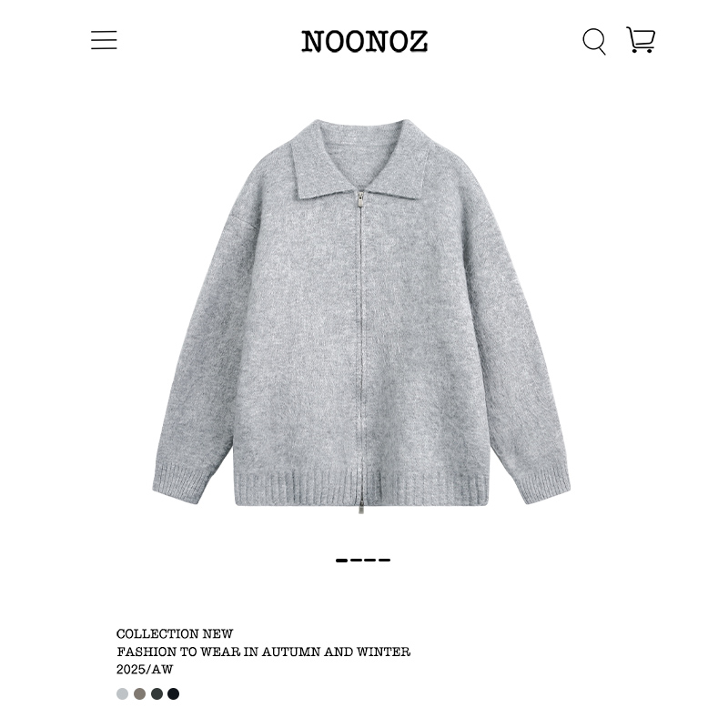
Task: Click the sweater's top zipper pull
Action: pyautogui.click(x=360, y=199)
